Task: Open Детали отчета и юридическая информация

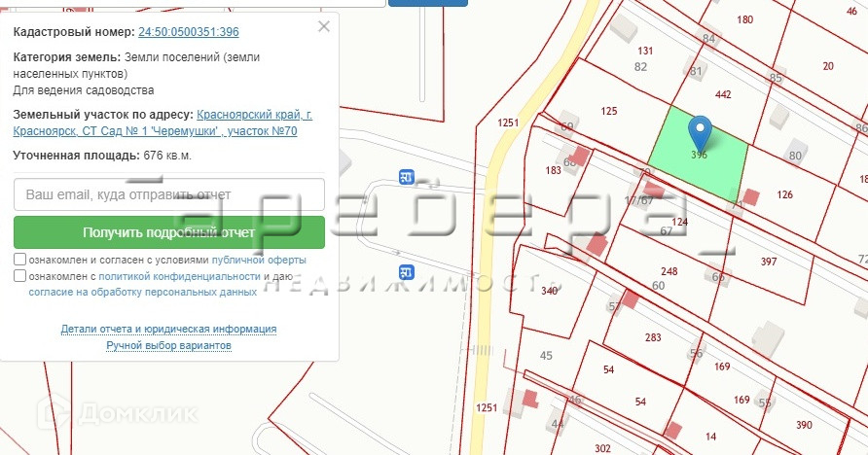Action: [x=168, y=330]
